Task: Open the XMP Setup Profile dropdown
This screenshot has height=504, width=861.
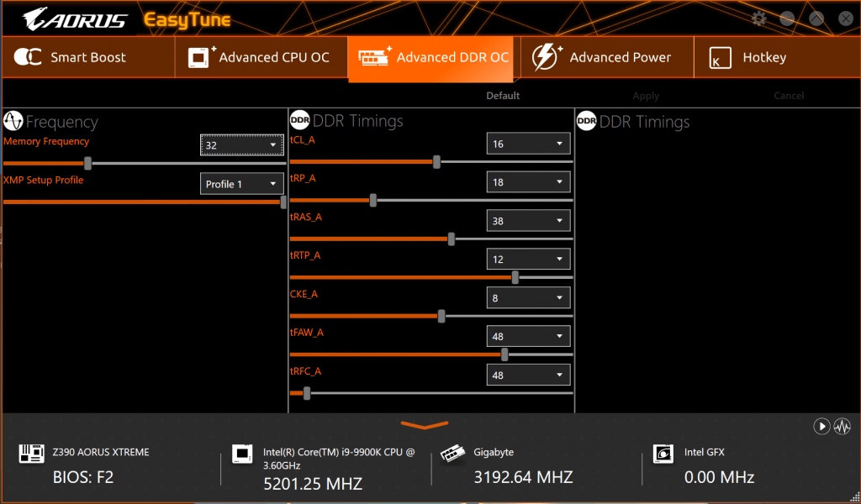Action: pos(241,184)
